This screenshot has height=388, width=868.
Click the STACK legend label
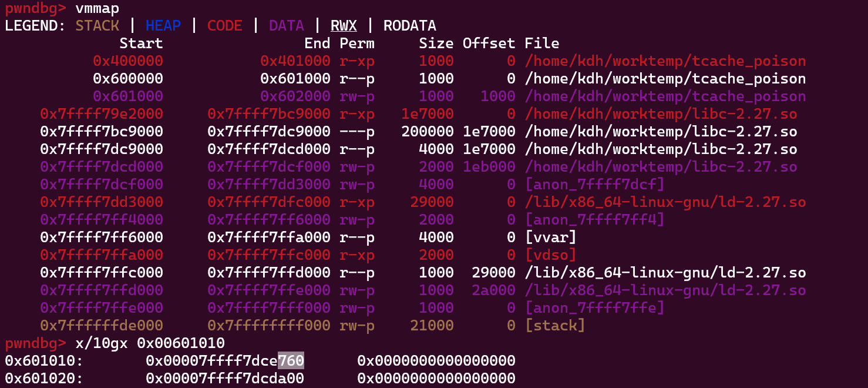pos(97,26)
